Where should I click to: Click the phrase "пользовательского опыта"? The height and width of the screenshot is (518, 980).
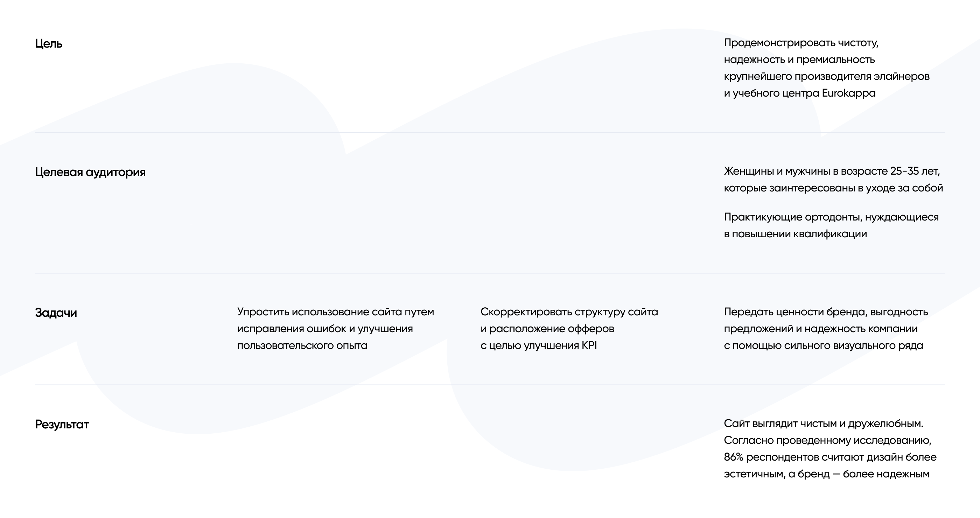coord(302,346)
